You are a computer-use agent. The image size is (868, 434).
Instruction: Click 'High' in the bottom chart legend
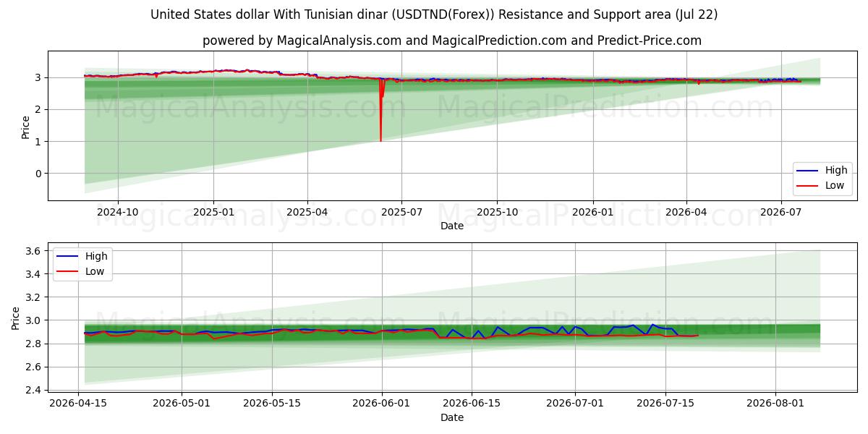95,256
